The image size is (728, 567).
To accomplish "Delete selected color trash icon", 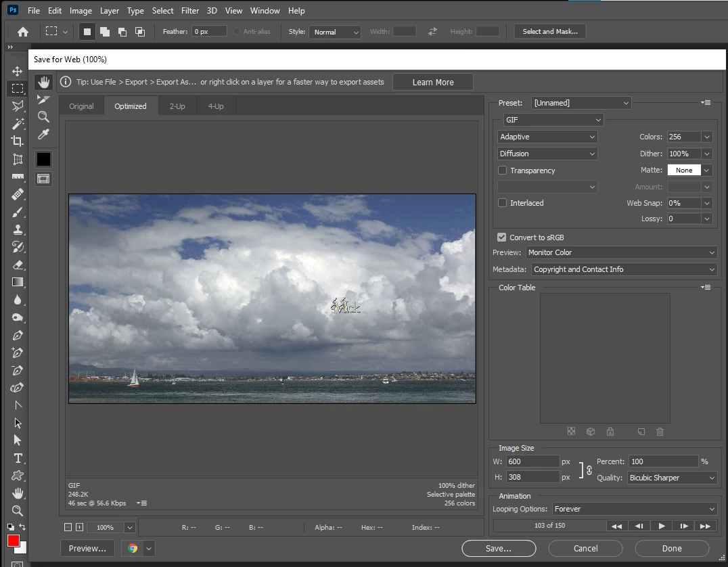I will (x=660, y=432).
